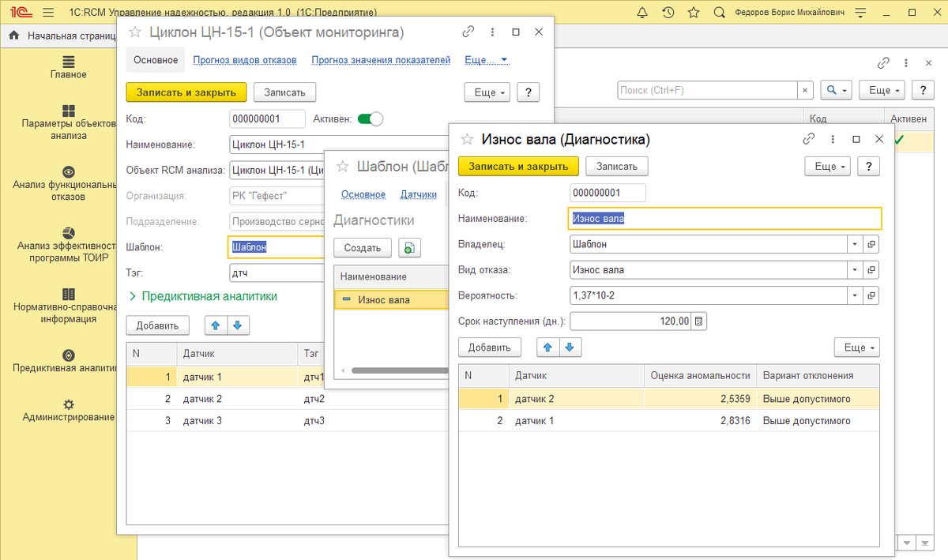
Task: Open notifications bell in title bar
Action: coord(642,13)
